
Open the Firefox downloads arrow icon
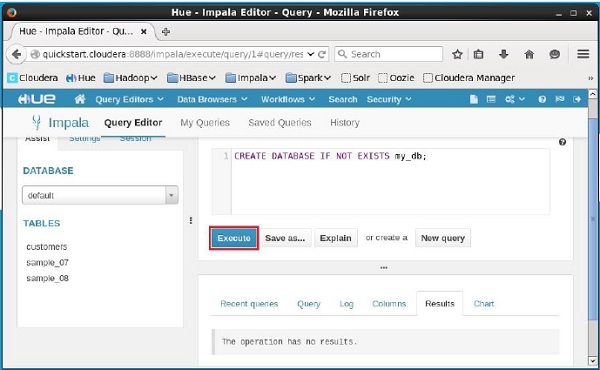504,54
